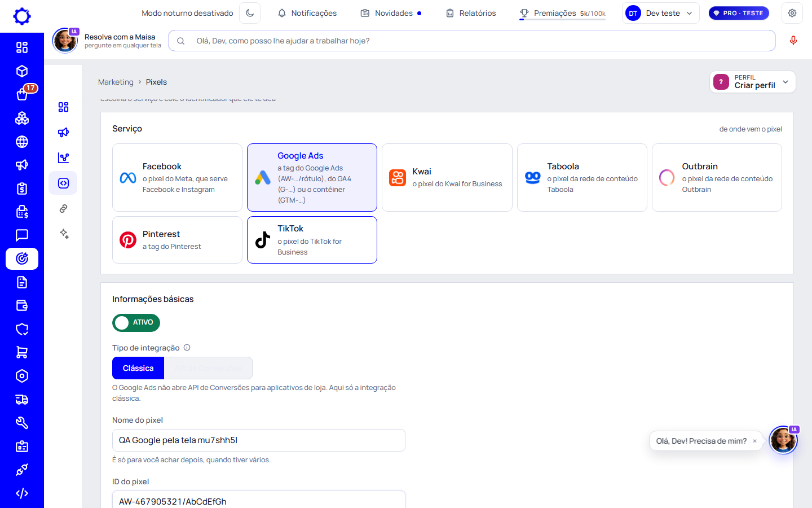
Task: Choose the Pinterest service card
Action: coord(177,240)
